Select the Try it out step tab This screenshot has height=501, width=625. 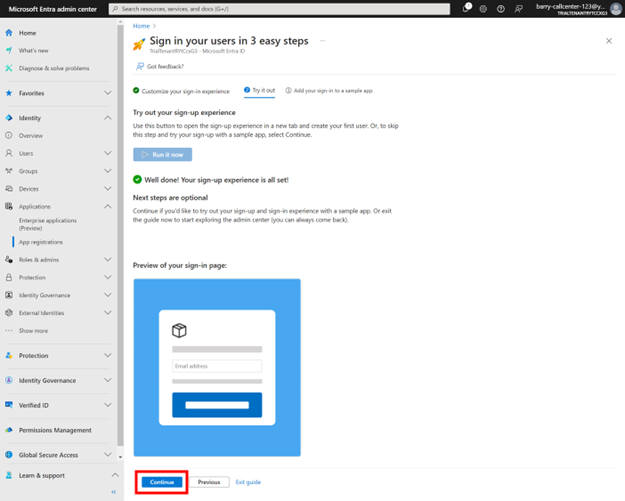[x=259, y=90]
